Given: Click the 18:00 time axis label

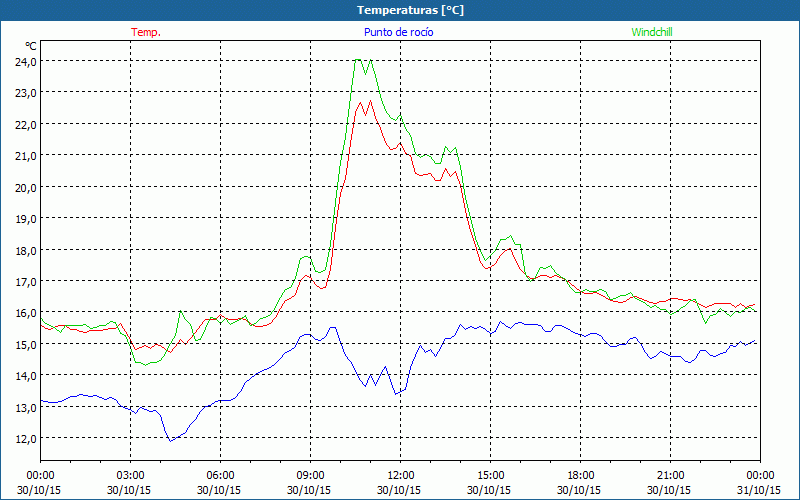Looking at the screenshot, I should 581,476.
